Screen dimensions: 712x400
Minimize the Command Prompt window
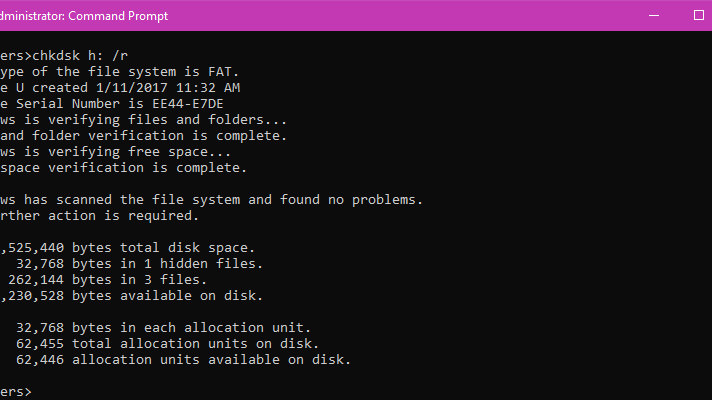click(654, 15)
